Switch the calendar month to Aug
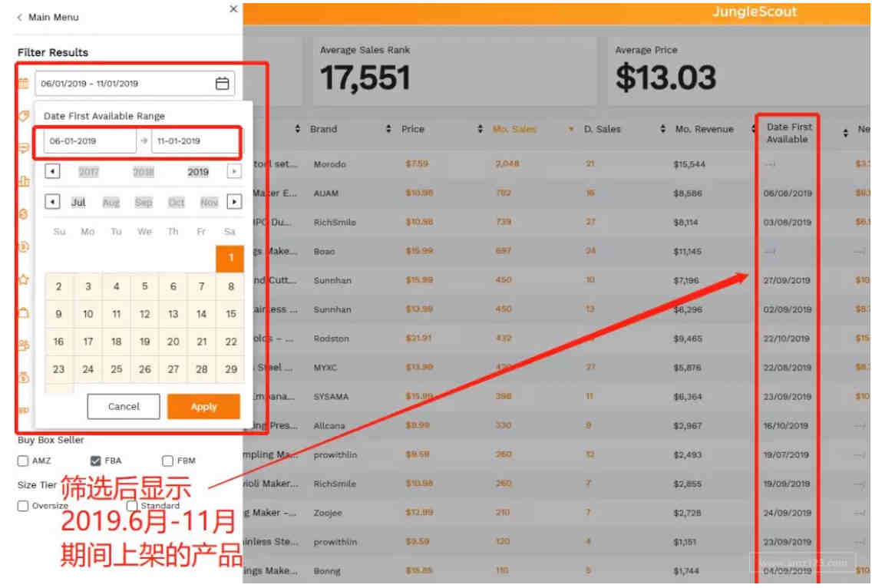 pyautogui.click(x=111, y=202)
